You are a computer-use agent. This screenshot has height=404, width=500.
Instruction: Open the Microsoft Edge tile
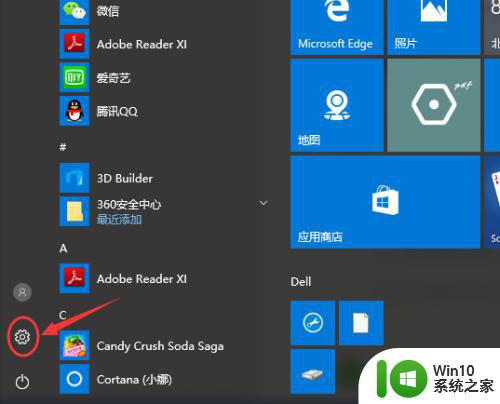pyautogui.click(x=337, y=27)
